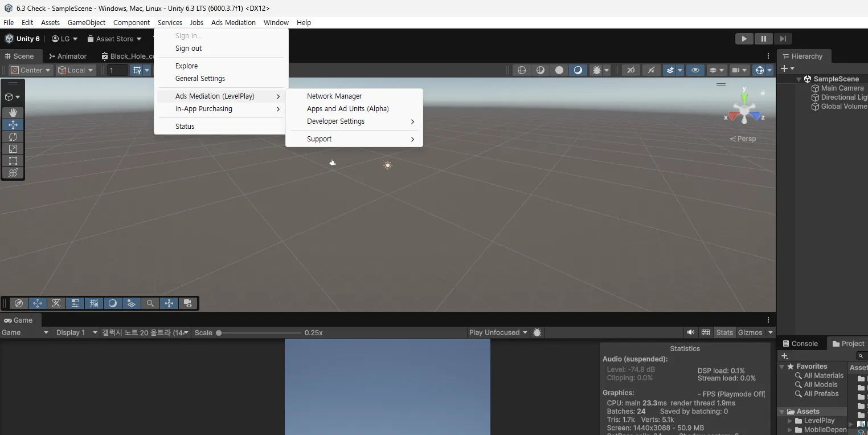Open the Center pivot mode dropdown
Screen dimensions: 868x435
tap(31, 70)
